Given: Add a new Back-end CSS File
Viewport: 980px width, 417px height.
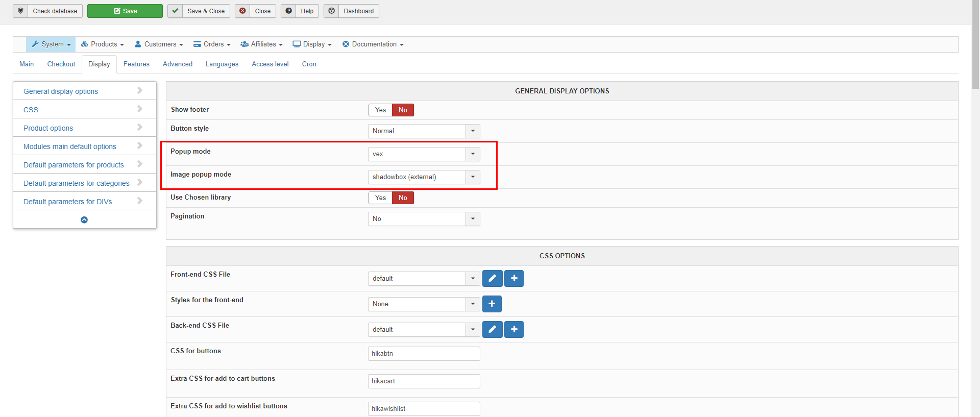Looking at the screenshot, I should pyautogui.click(x=514, y=329).
